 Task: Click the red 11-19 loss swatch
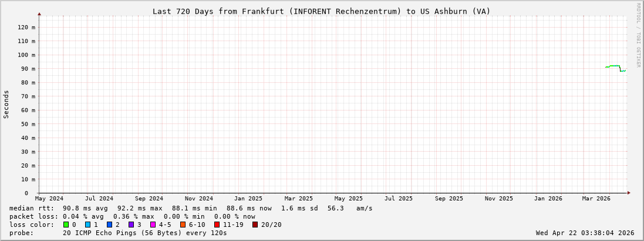click(217, 225)
